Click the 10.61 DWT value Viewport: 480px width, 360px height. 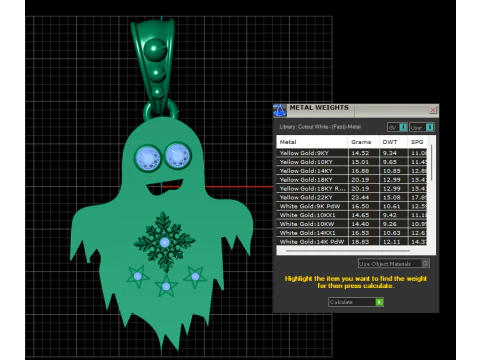coord(391,206)
